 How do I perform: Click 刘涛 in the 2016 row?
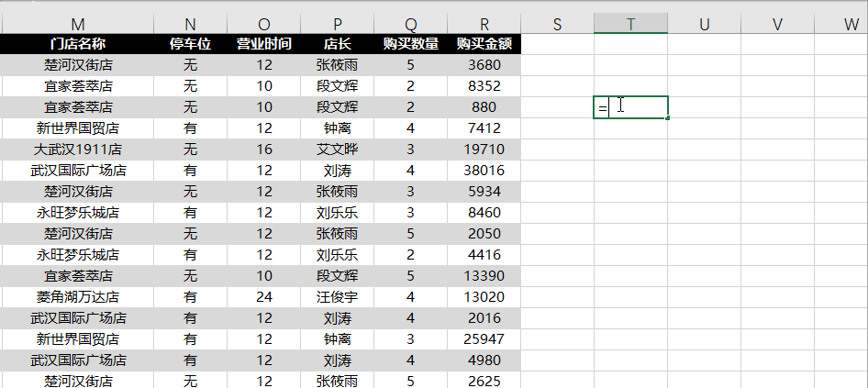[338, 317]
